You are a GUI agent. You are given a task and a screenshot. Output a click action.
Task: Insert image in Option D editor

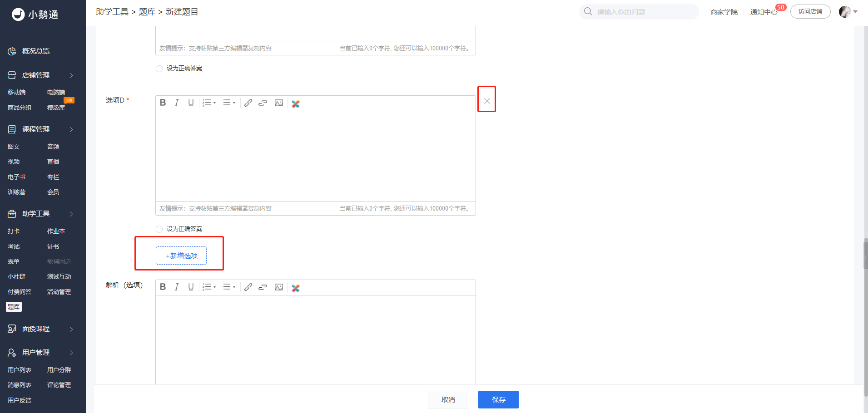[x=279, y=103]
